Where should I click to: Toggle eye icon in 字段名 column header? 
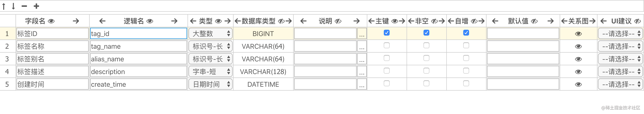pos(51,21)
